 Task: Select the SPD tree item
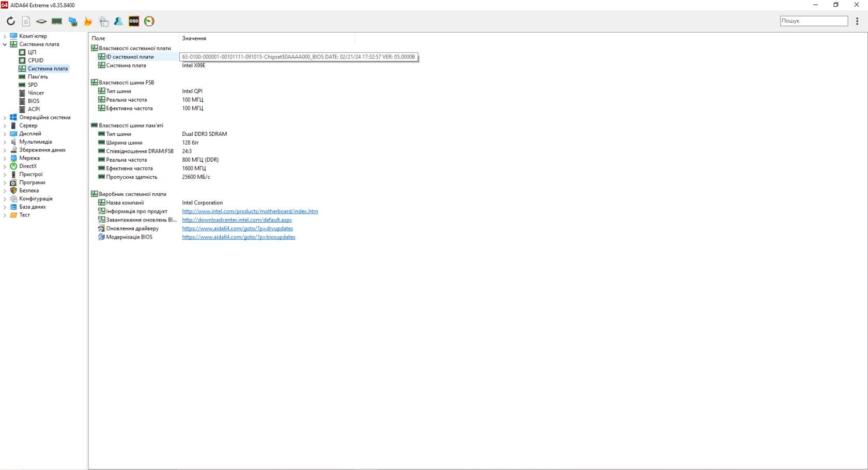click(x=33, y=85)
